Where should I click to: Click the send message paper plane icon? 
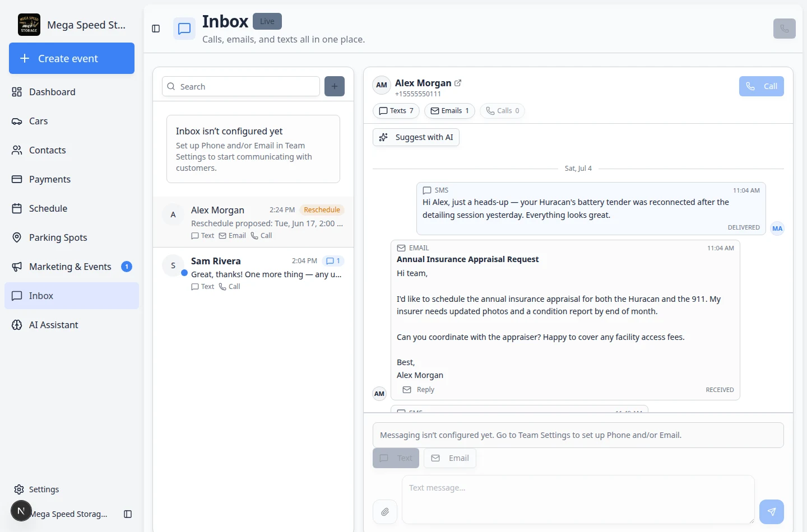[772, 512]
